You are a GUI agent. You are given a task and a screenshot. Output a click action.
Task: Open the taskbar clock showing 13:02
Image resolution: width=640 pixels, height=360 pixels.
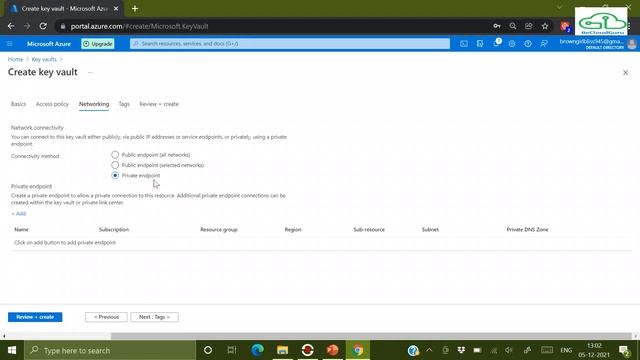click(594, 350)
